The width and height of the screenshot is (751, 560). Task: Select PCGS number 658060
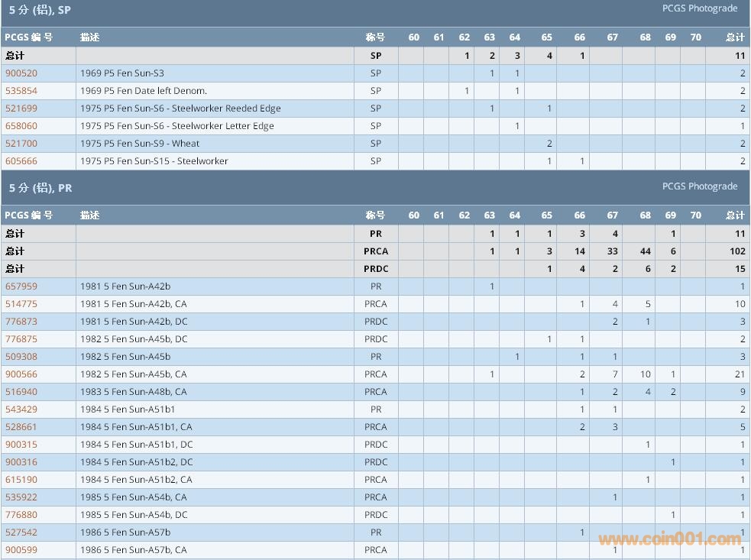click(x=21, y=126)
